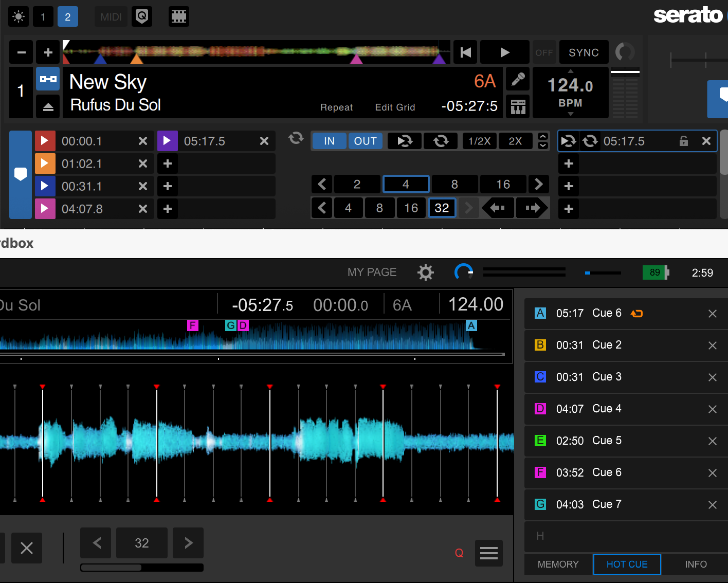Show next auto-loop sizes with right chevron

click(x=538, y=184)
